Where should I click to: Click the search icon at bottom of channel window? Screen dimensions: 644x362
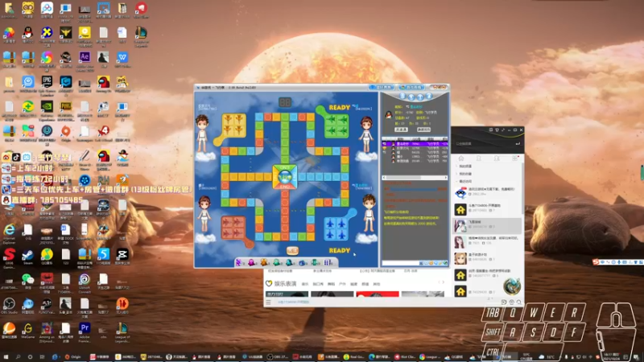pyautogui.click(x=519, y=302)
